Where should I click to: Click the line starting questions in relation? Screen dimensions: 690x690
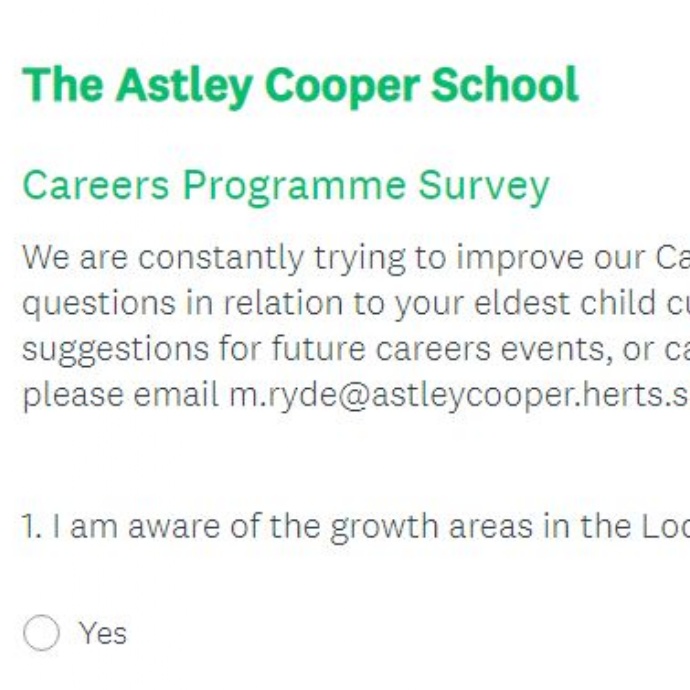coord(356,304)
